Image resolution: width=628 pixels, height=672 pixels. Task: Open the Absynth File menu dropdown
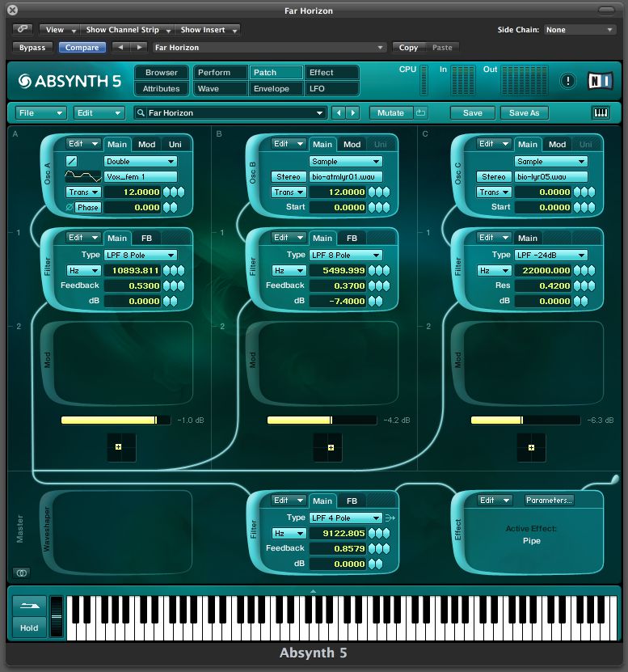(40, 112)
